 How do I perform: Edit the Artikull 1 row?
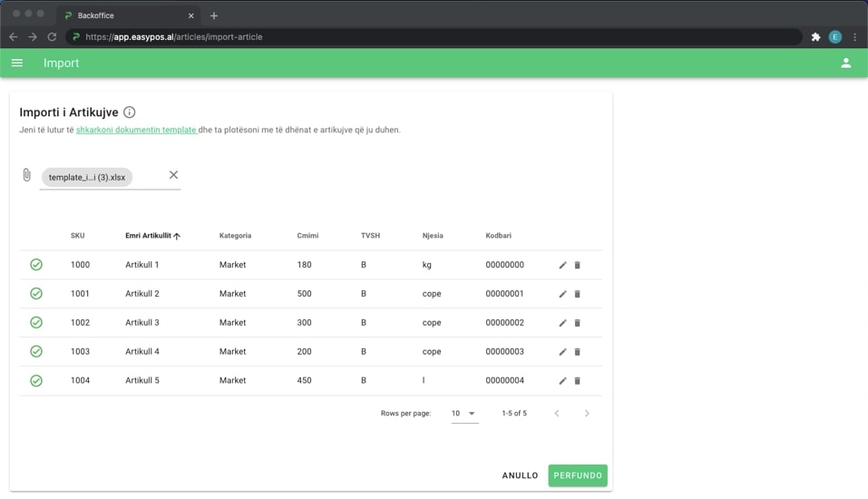[x=562, y=265]
